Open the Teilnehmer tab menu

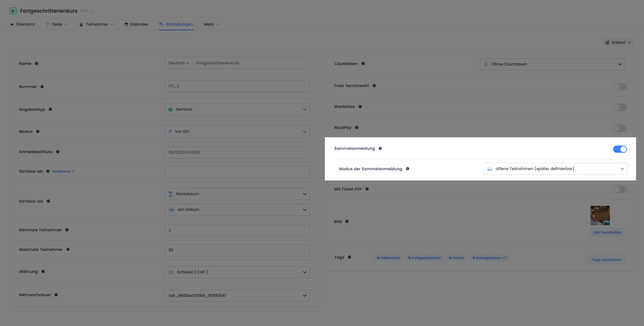coord(96,25)
